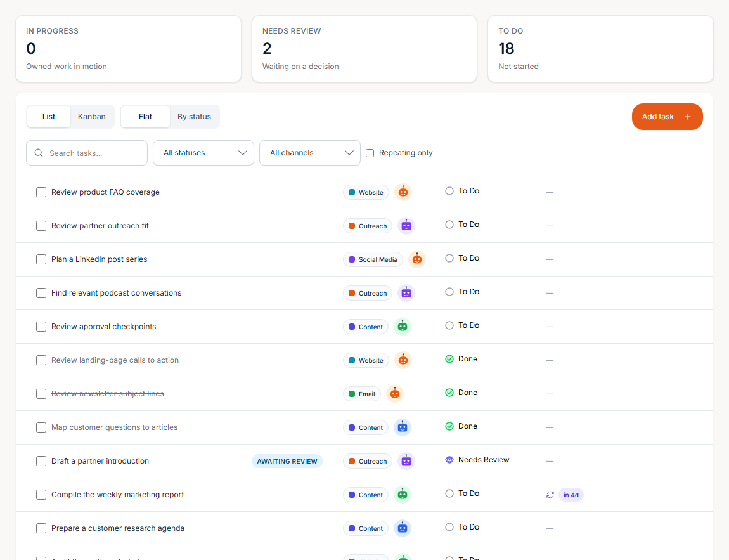The width and height of the screenshot is (729, 560).
Task: Click the repeat icon in the weekly marketing report row
Action: 550,495
